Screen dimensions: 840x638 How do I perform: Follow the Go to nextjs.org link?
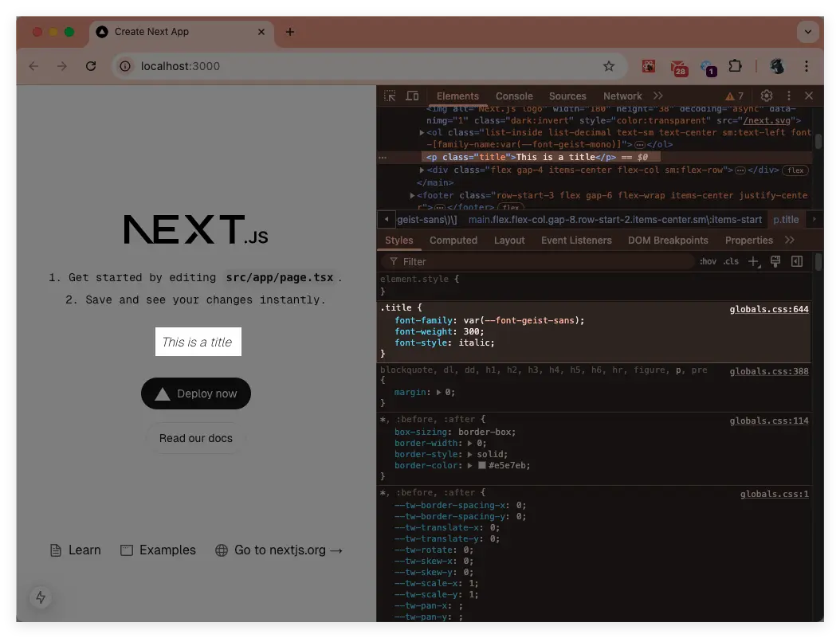click(x=279, y=550)
